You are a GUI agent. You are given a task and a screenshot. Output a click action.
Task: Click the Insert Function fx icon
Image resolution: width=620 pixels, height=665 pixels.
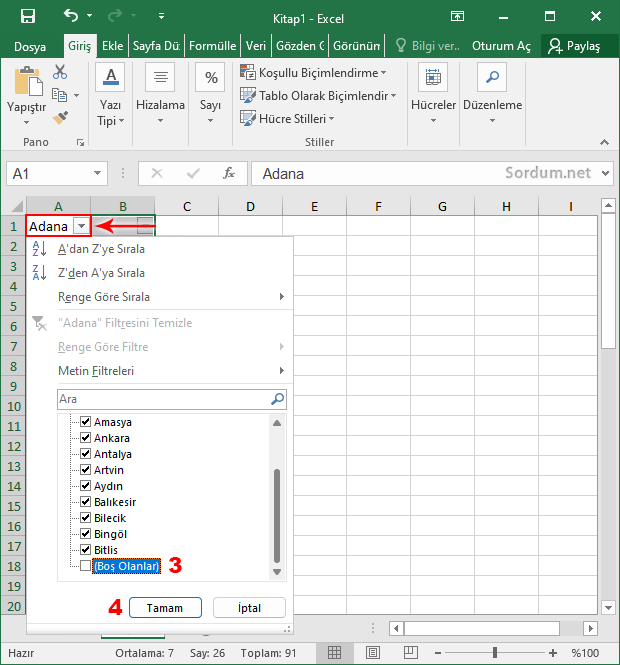click(x=229, y=173)
